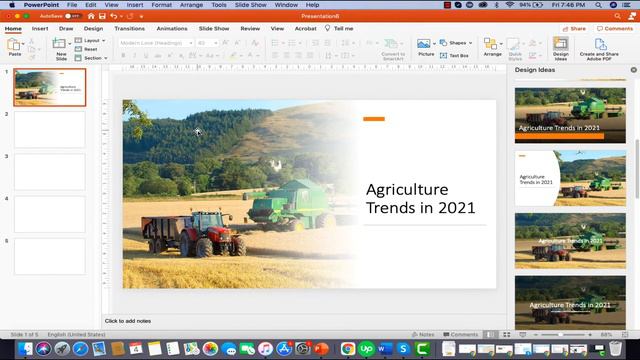This screenshot has width=640, height=360.
Task: Open the Transitions tab
Action: (x=129, y=29)
